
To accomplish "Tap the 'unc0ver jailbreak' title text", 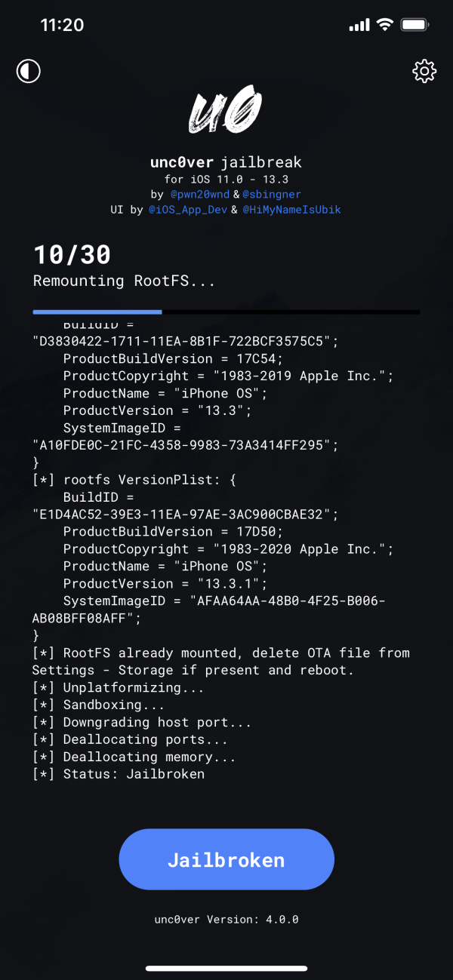I will pos(226,162).
